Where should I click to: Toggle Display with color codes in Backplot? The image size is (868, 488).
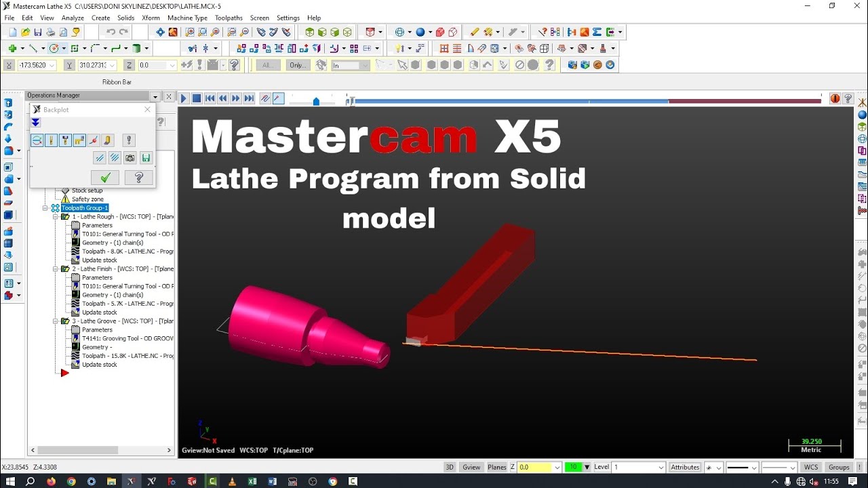[37, 140]
